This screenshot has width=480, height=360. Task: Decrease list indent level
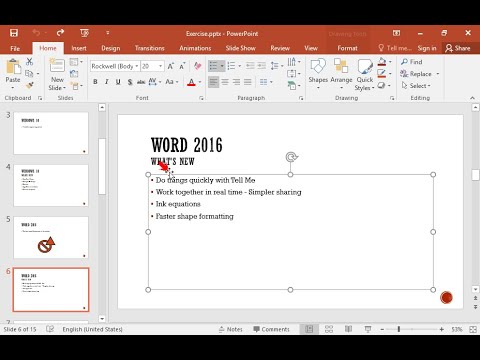[250, 66]
